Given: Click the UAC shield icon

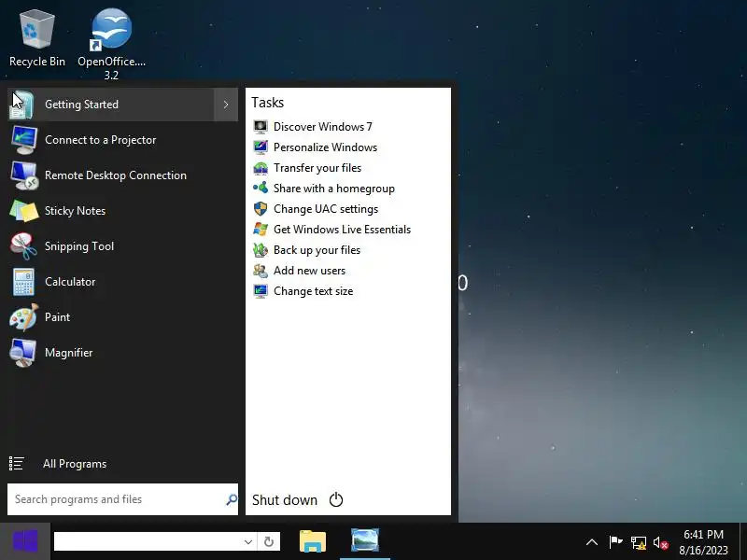Looking at the screenshot, I should pos(261,208).
